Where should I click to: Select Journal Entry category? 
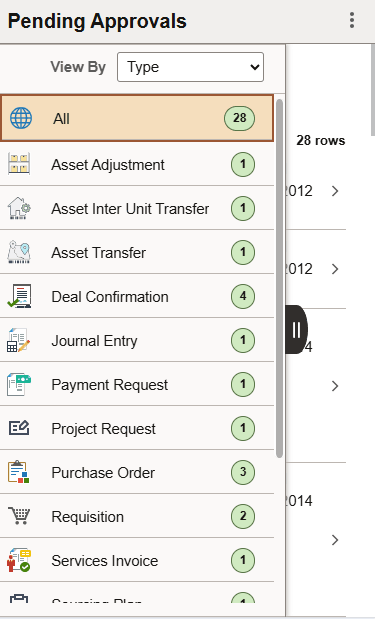pos(137,340)
